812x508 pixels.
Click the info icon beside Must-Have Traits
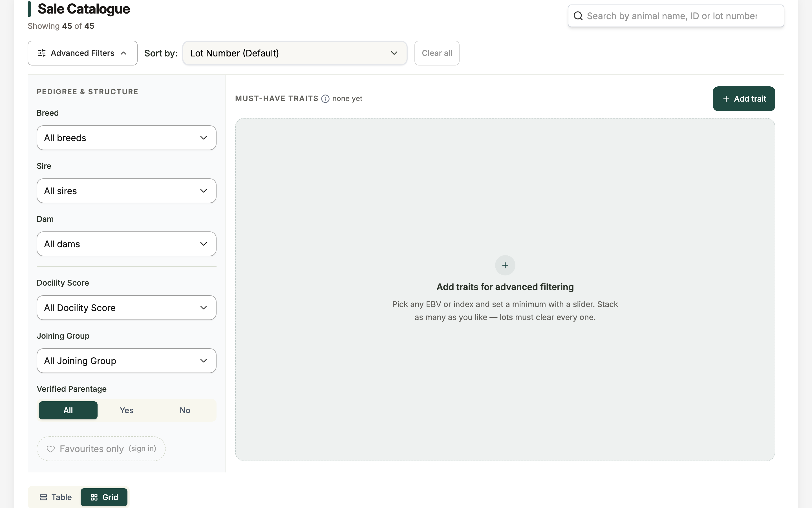[x=325, y=99]
